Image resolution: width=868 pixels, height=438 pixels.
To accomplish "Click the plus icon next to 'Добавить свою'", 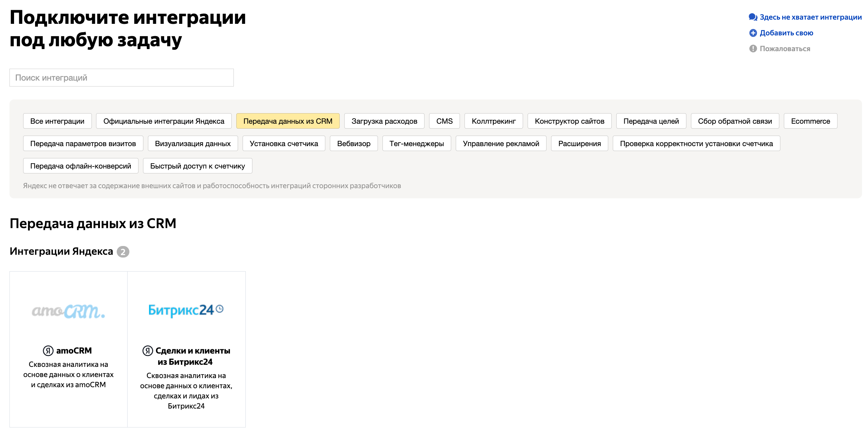I will (x=753, y=33).
